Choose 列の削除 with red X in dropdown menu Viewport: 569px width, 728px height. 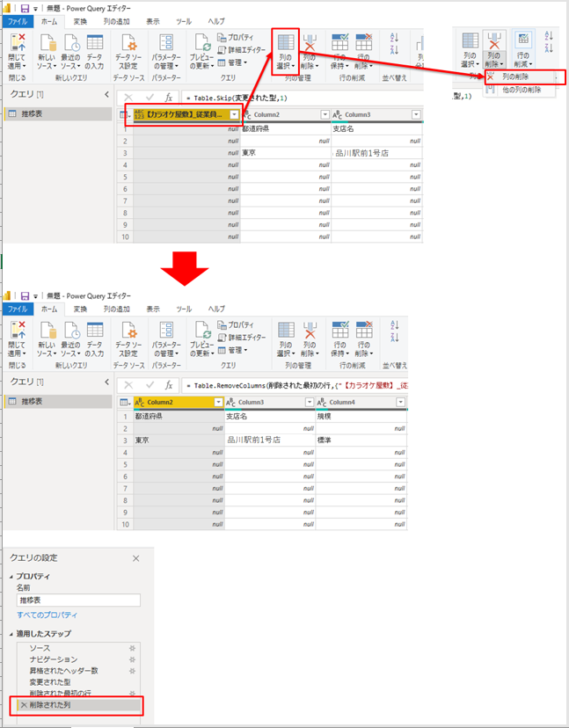click(x=521, y=77)
